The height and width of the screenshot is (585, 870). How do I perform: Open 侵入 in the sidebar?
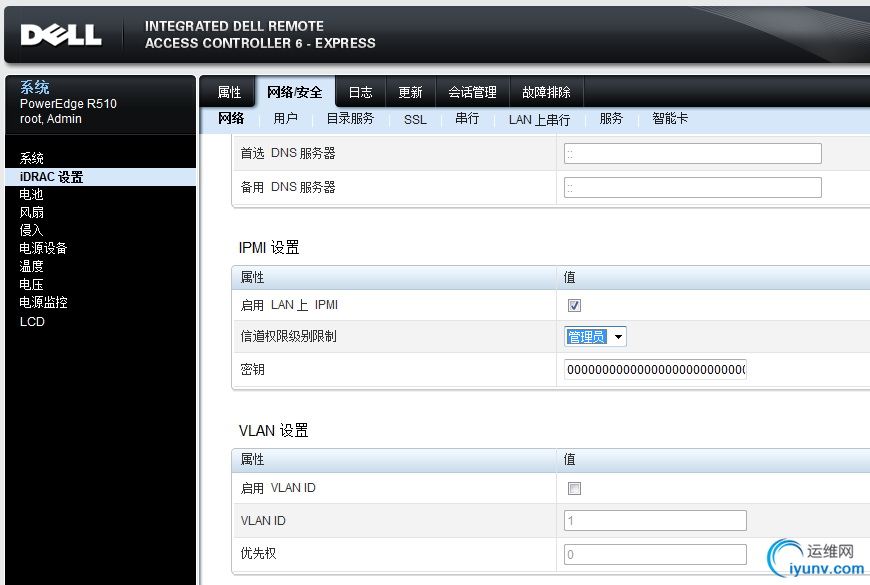(31, 230)
